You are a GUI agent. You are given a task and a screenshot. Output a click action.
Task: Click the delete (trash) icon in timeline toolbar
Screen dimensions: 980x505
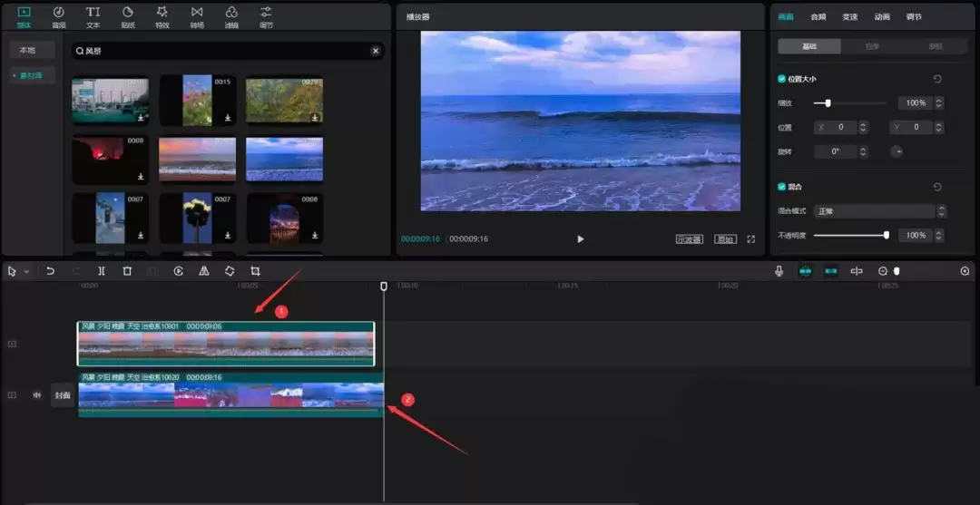[x=127, y=271]
